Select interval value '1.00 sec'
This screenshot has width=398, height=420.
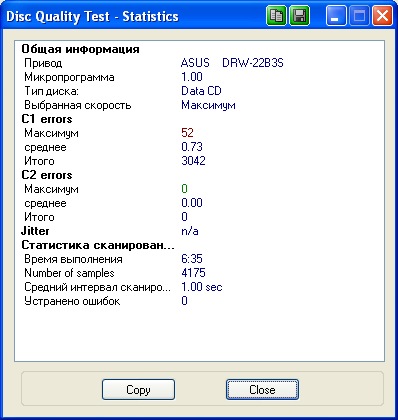202,287
